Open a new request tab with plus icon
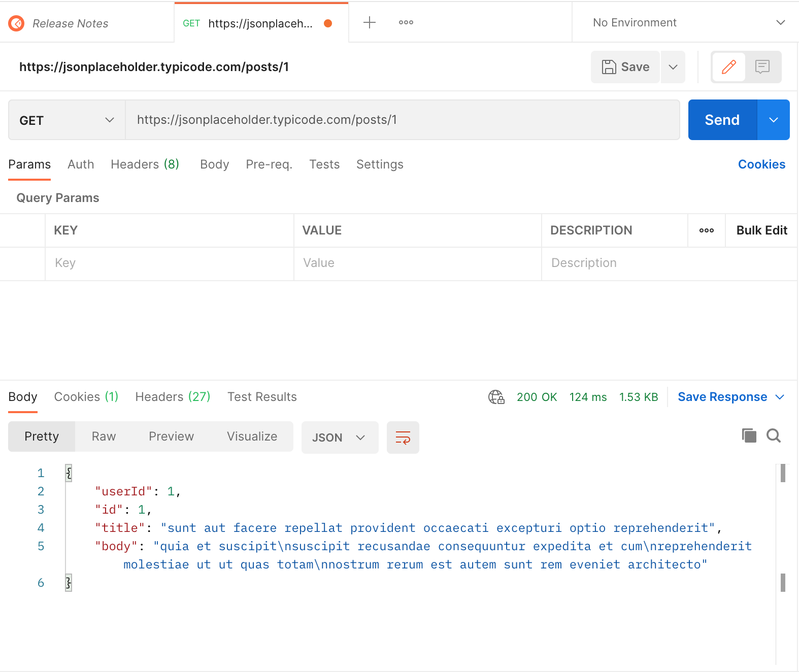799x672 pixels. (370, 22)
